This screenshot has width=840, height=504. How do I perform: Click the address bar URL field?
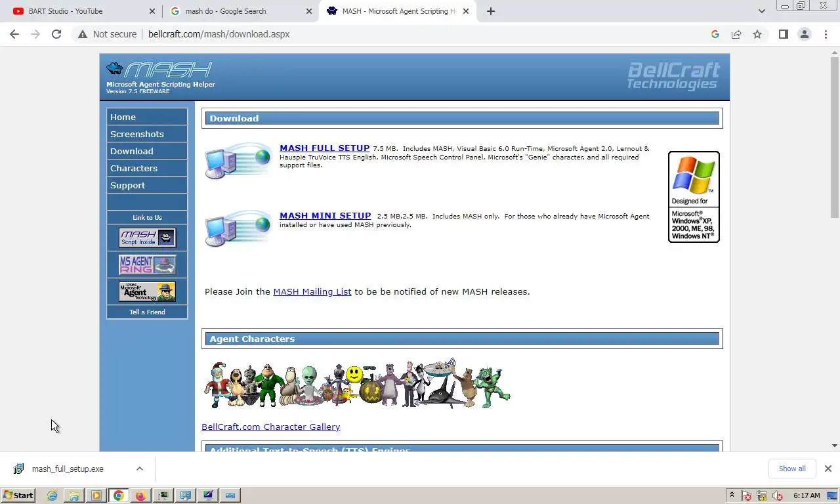pos(420,34)
